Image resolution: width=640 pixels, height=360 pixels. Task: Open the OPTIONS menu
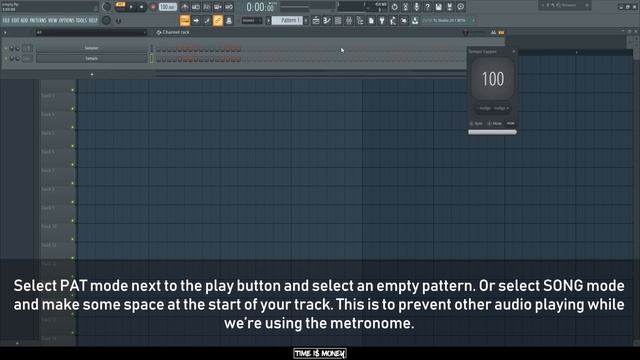pos(67,20)
